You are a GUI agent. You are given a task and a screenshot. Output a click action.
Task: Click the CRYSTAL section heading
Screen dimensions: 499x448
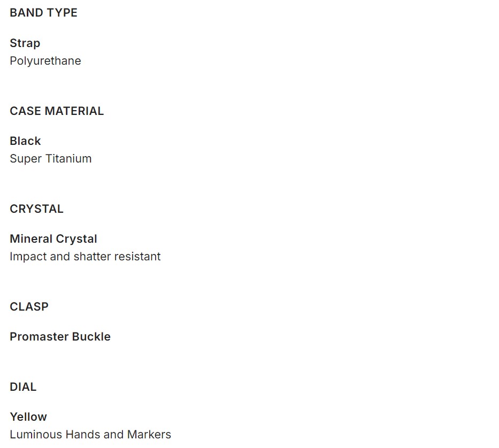point(36,209)
